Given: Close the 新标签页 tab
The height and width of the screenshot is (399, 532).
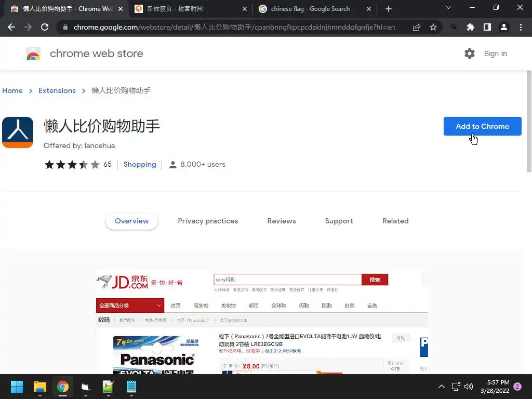Looking at the screenshot, I should click(245, 9).
